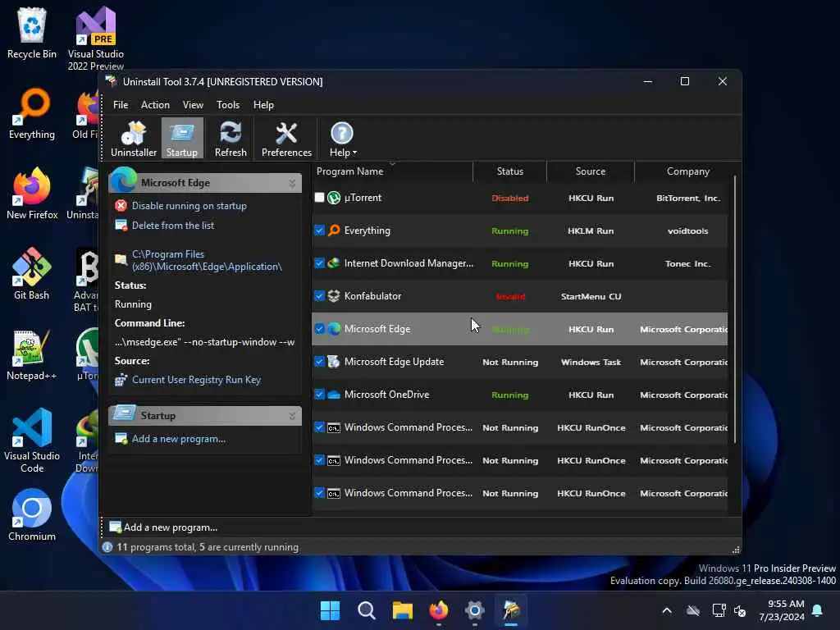Open File Explorer from the taskbar

click(402, 610)
